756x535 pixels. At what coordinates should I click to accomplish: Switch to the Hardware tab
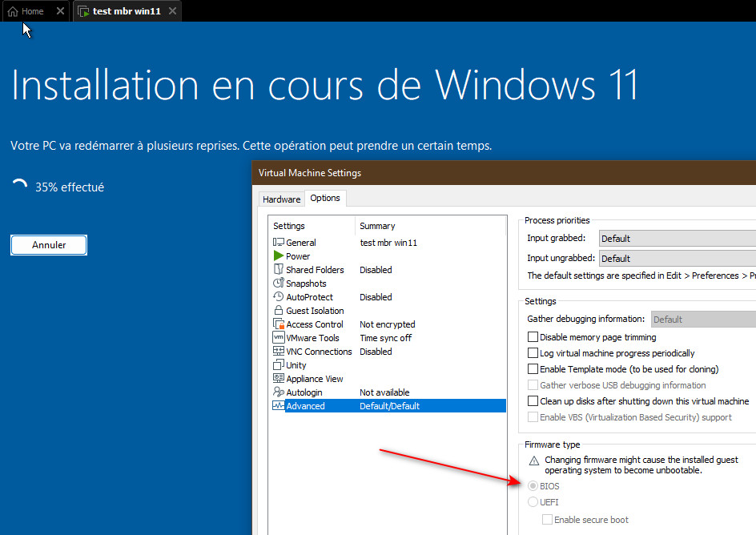coord(282,199)
